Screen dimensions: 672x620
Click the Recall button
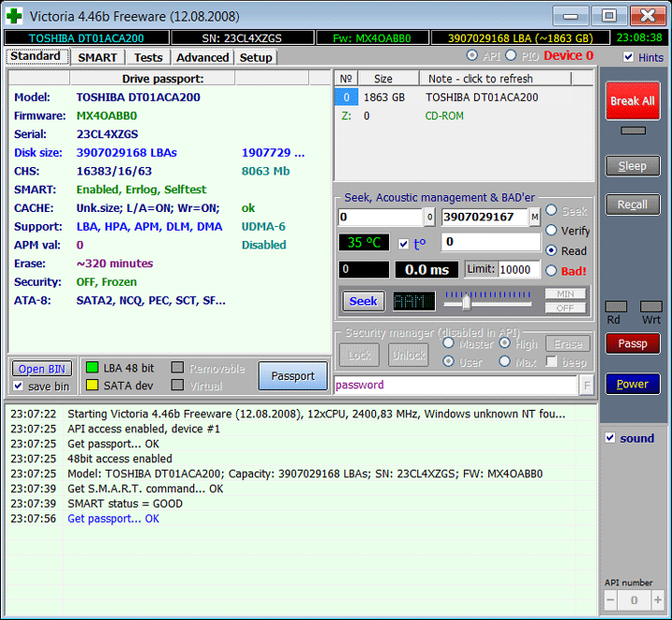pos(633,204)
